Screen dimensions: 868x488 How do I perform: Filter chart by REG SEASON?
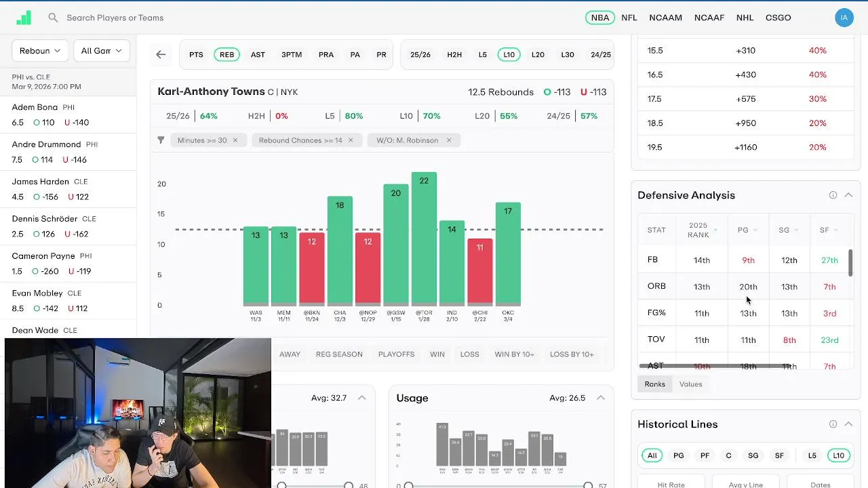[339, 354]
